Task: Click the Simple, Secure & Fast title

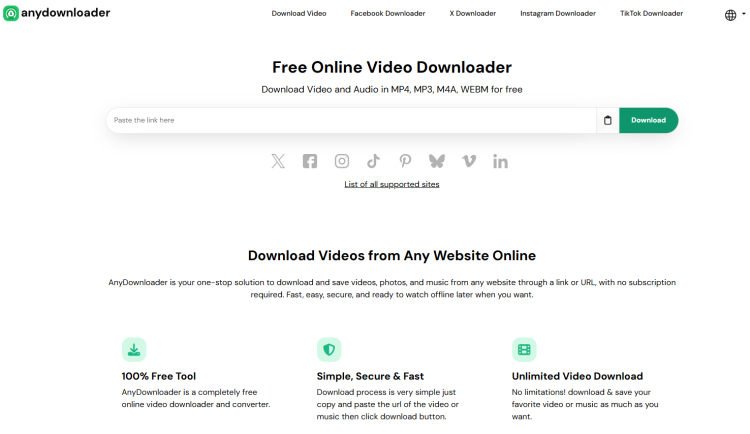Action: pos(370,376)
